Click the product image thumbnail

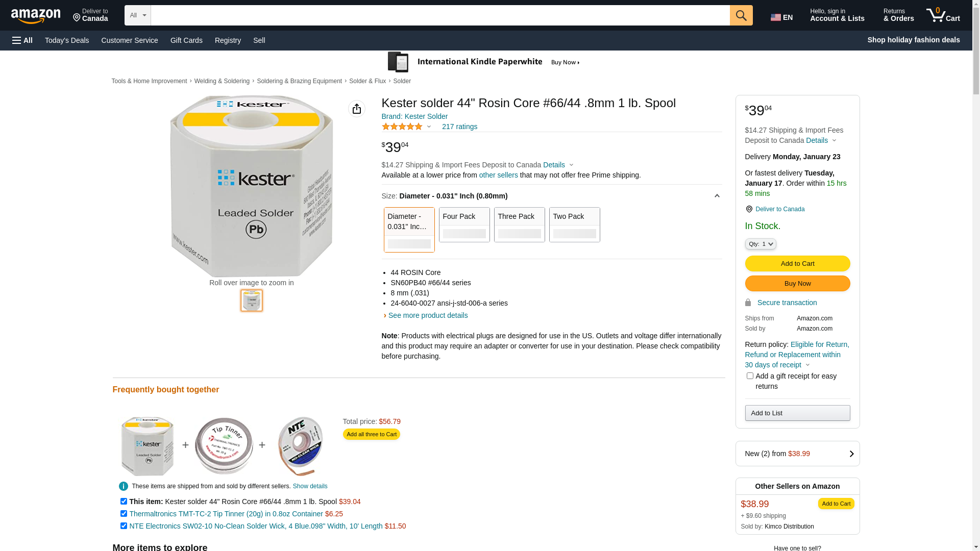[x=252, y=300]
